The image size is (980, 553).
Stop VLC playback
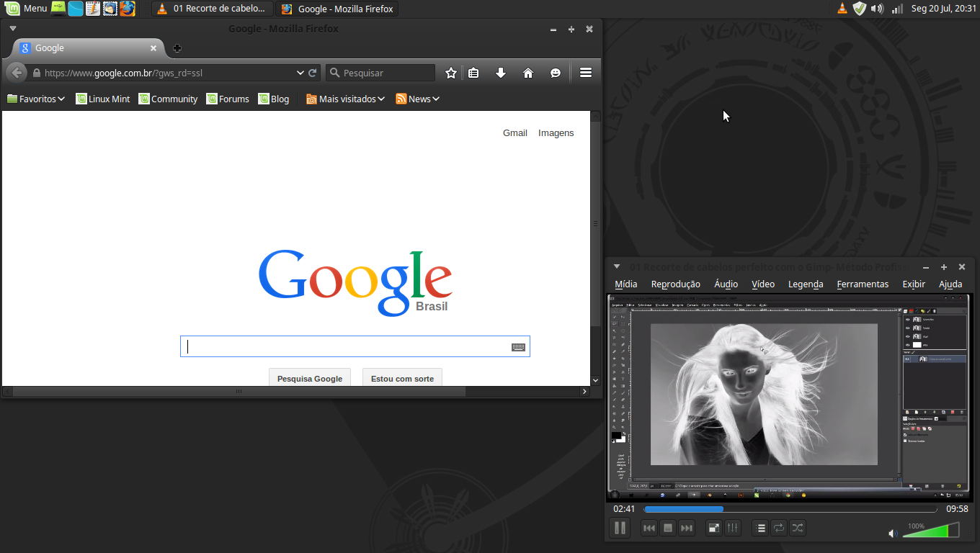click(x=668, y=528)
